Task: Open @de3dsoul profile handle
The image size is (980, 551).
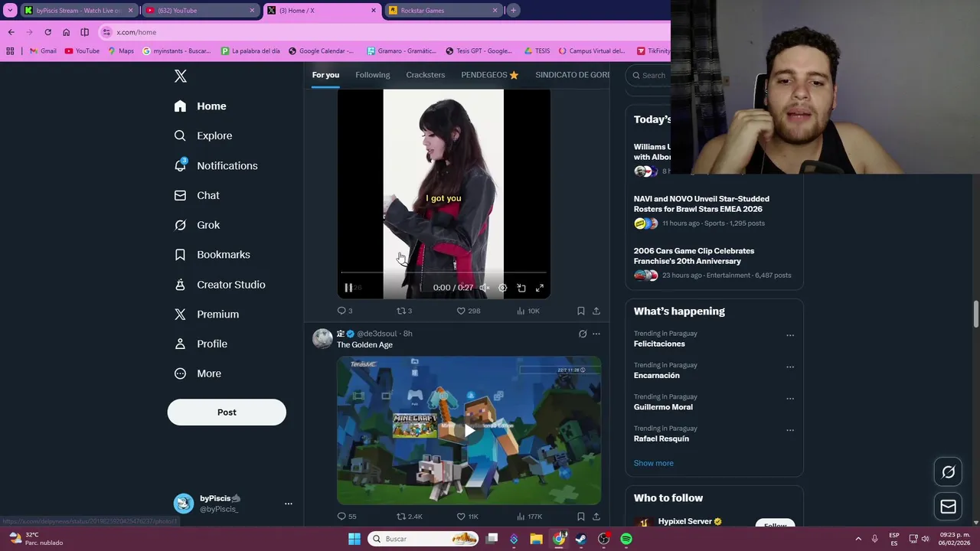Action: (x=377, y=334)
